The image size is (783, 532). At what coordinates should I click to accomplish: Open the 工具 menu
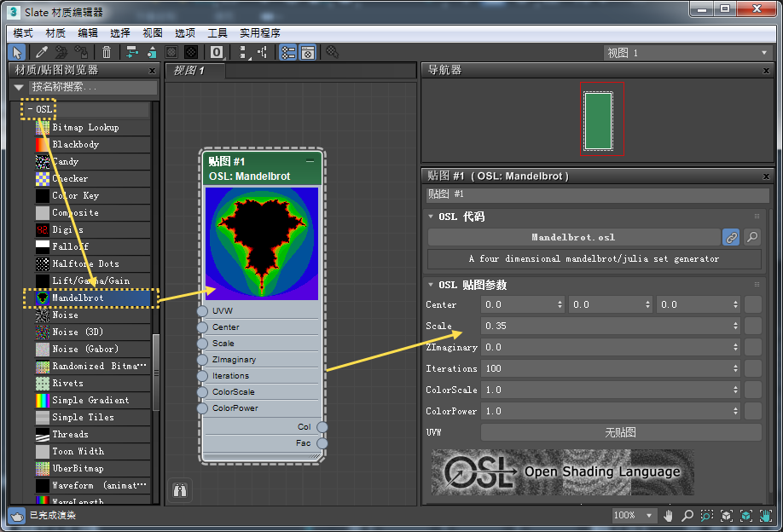pos(217,33)
